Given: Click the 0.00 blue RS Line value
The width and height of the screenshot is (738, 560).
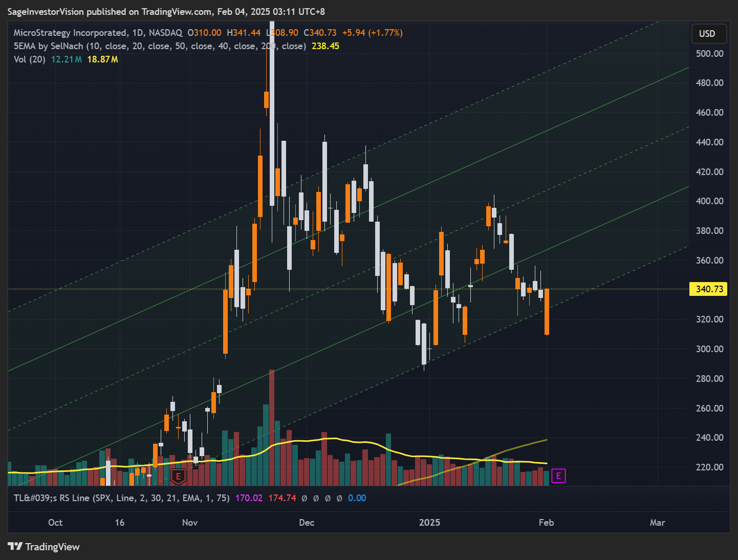Looking at the screenshot, I should (x=357, y=498).
